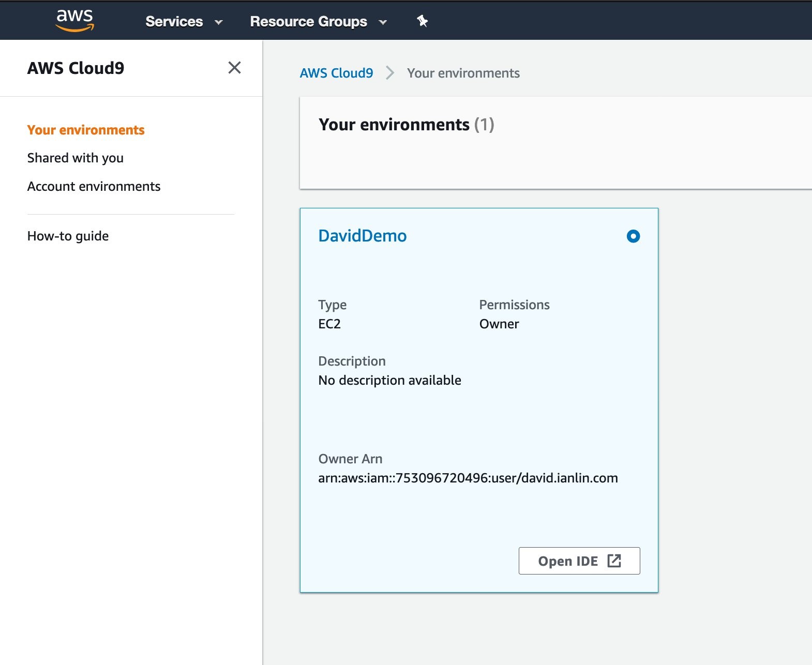The height and width of the screenshot is (665, 812).
Task: Click the Open IDE button
Action: click(579, 561)
